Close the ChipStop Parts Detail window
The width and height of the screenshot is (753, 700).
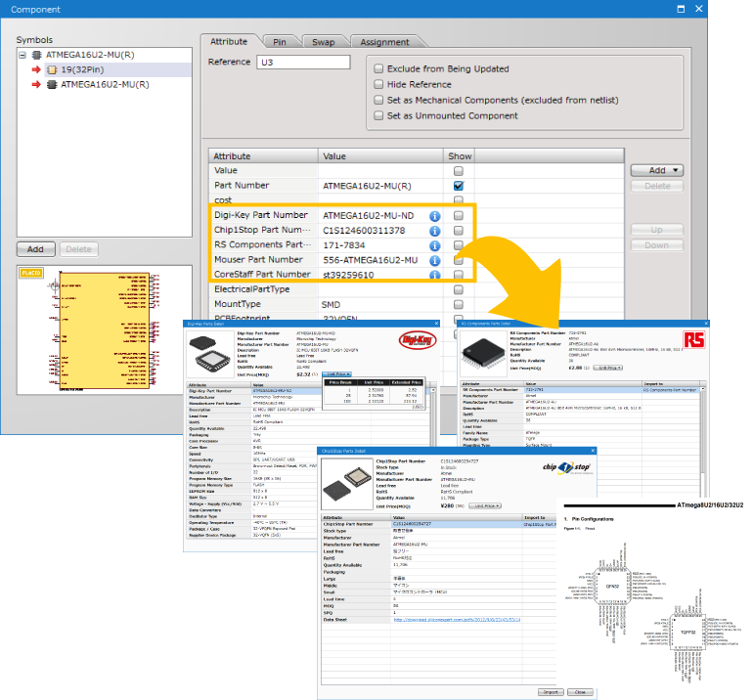tap(593, 451)
